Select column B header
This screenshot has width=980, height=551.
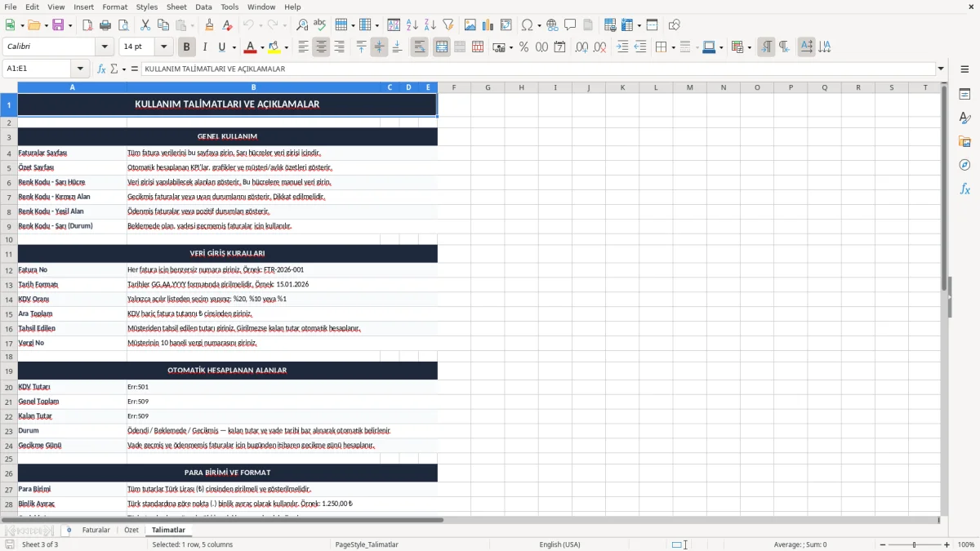pyautogui.click(x=253, y=87)
